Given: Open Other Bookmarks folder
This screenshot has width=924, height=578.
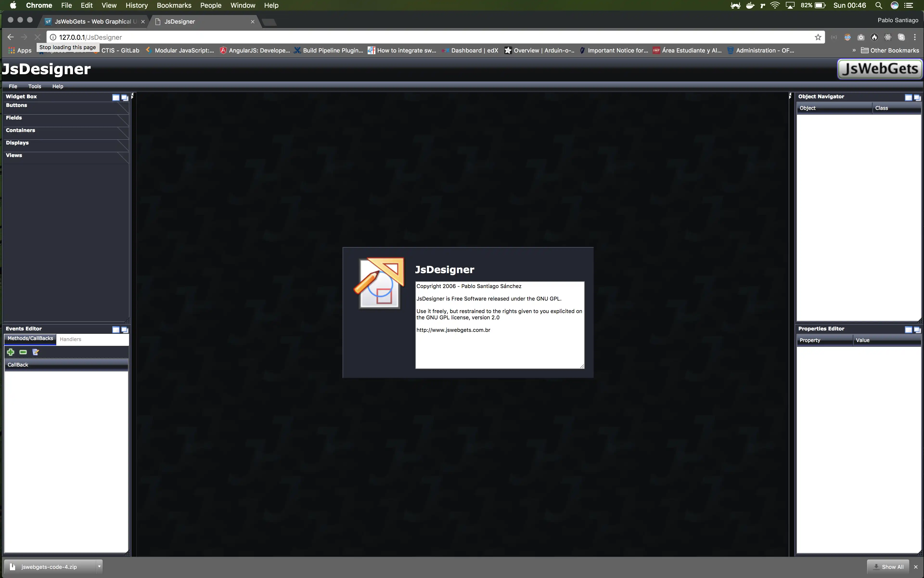Looking at the screenshot, I should coord(890,50).
